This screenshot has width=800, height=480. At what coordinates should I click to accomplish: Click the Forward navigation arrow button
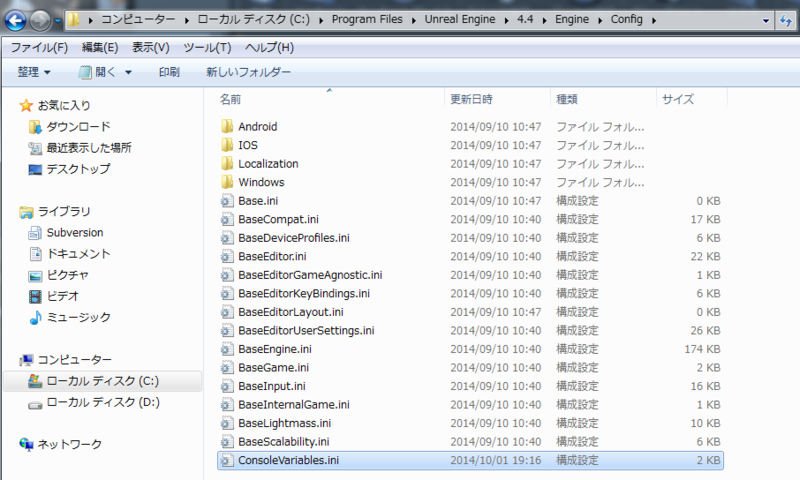tap(40, 20)
